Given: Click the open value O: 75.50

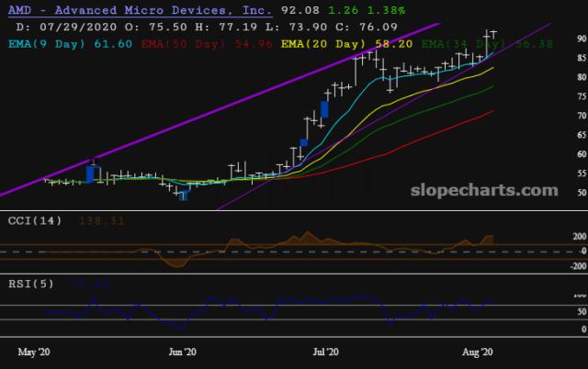Looking at the screenshot, I should 156,27.
